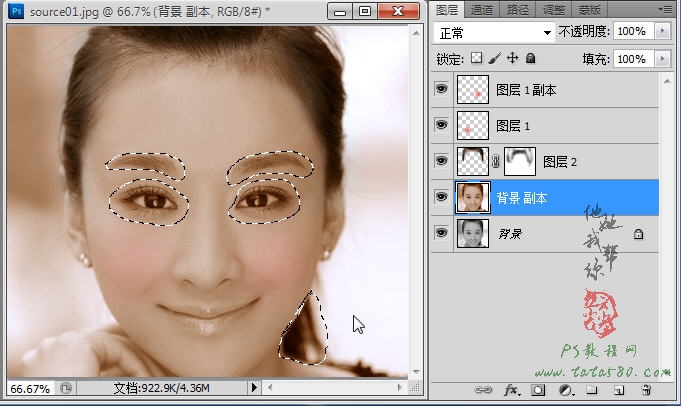Select 图层 2 layer mask thumbnail
This screenshot has height=406, width=681.
(519, 162)
